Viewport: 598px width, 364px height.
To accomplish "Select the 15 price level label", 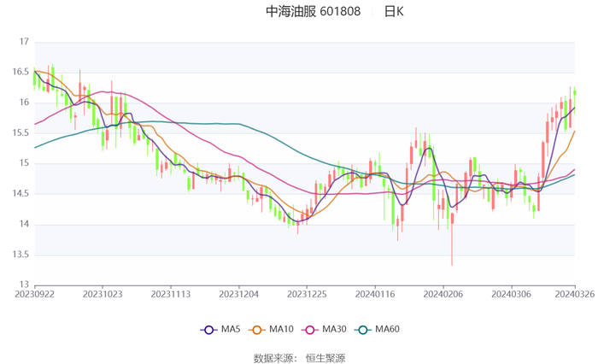I will 24,164.
